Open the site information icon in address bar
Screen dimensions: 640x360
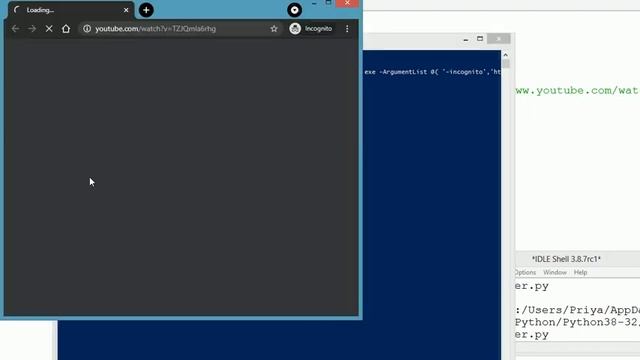[87, 29]
